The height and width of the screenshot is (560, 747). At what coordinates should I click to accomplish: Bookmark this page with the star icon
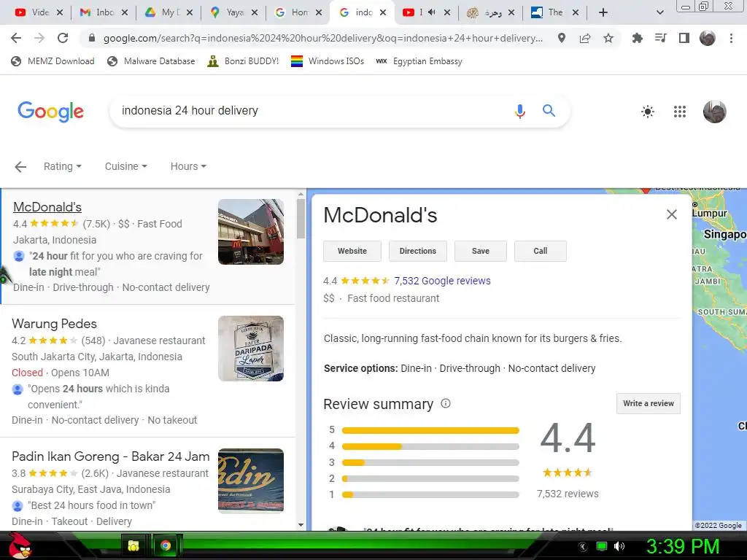[x=608, y=38]
